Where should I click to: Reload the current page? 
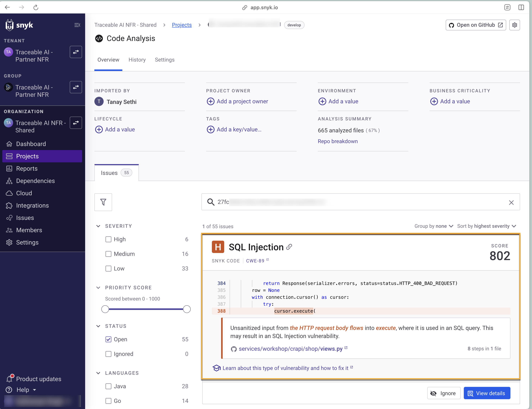point(36,7)
